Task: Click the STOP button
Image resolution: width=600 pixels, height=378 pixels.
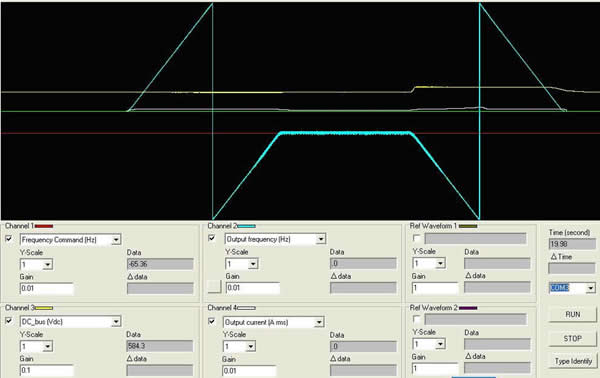Action: [572, 339]
